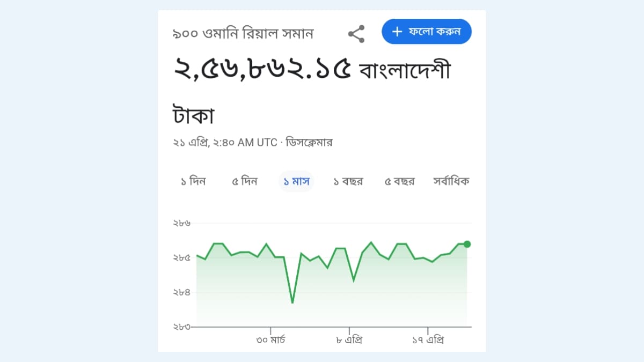Click the ৮ এপ্রি axis label

349,339
